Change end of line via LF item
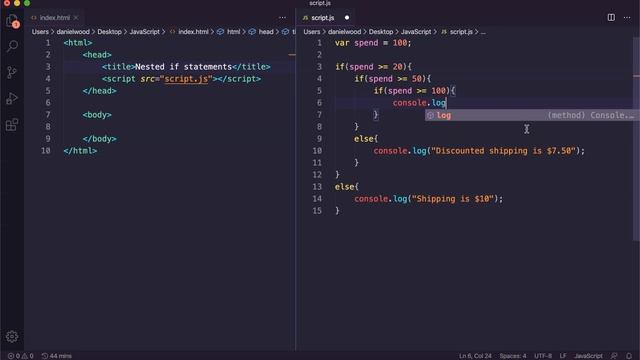Image resolution: width=640 pixels, height=360 pixels. pos(563,356)
